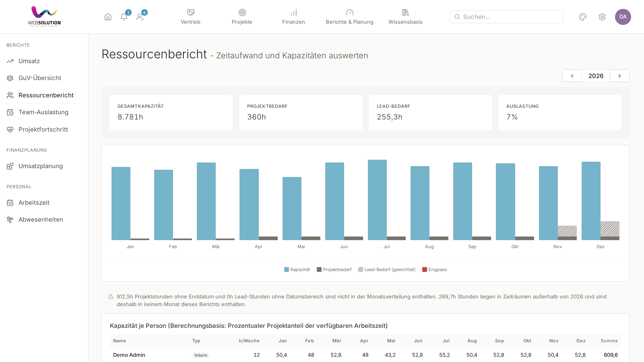Toggle Lead-Bedarf (gewichtet) legend entry

coord(387,269)
